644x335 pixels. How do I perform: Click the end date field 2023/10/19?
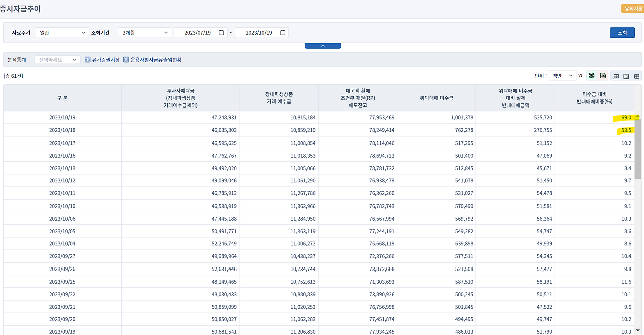pyautogui.click(x=262, y=33)
